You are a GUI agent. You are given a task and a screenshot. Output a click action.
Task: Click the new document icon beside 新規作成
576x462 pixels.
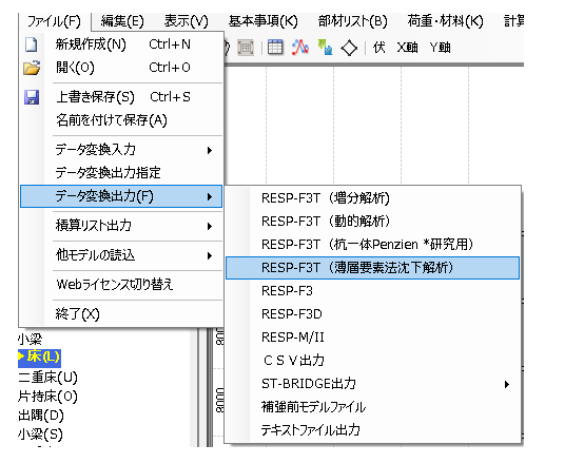31,44
